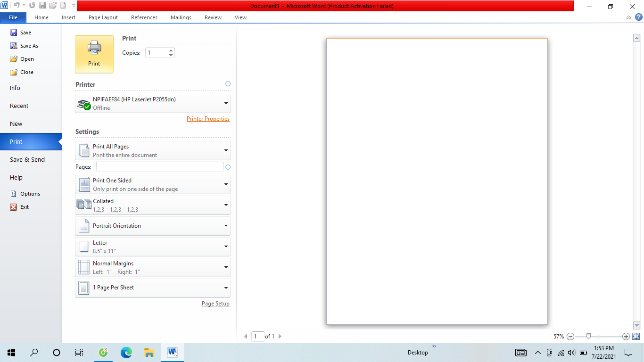Open the HP LaserJet P2055dn printer dropdown
Viewport: 644px width, 362px height.
point(153,103)
